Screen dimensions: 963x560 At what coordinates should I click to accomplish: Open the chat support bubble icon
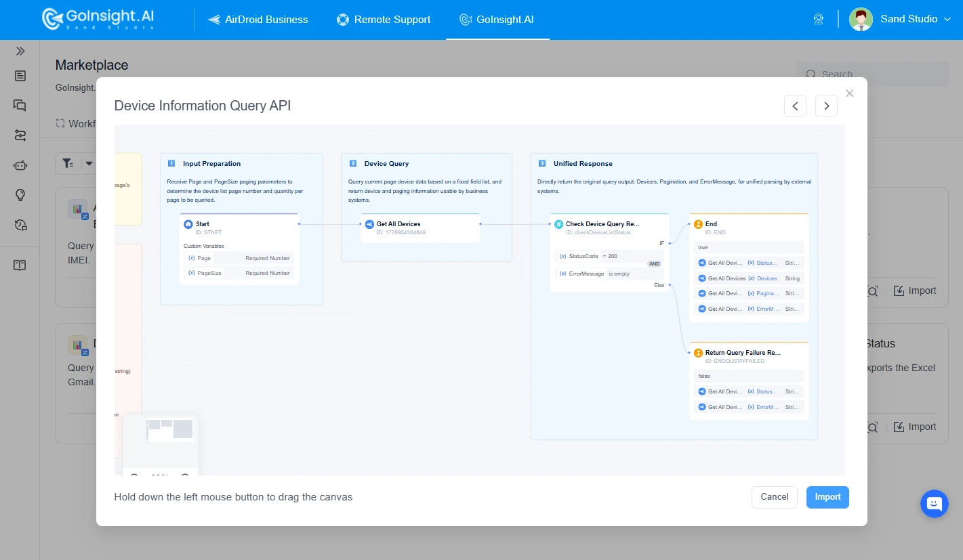point(935,504)
